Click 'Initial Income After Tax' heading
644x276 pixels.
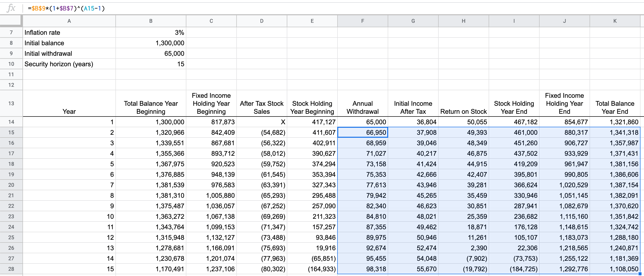pos(413,103)
